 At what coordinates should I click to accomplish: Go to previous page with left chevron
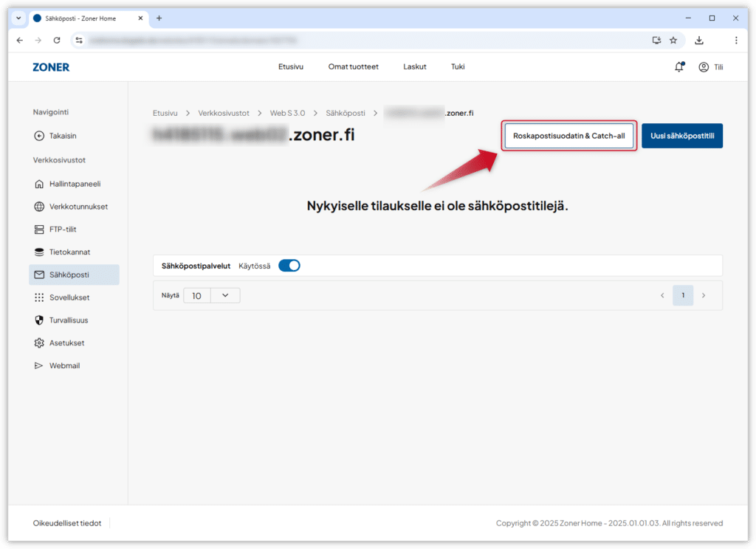662,295
